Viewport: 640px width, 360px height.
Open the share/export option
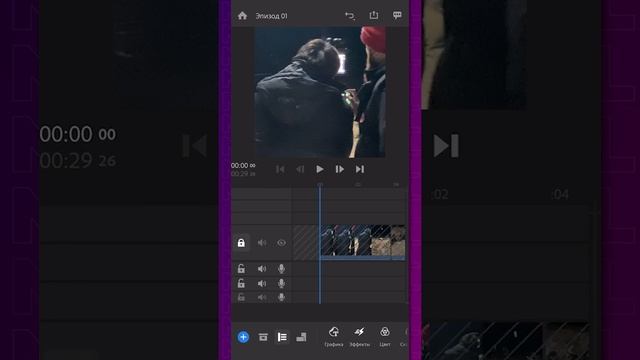point(373,15)
